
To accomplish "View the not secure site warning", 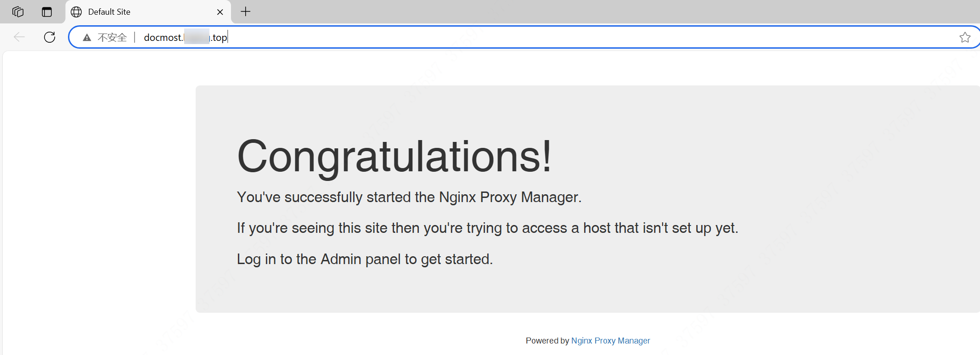I will tap(105, 37).
